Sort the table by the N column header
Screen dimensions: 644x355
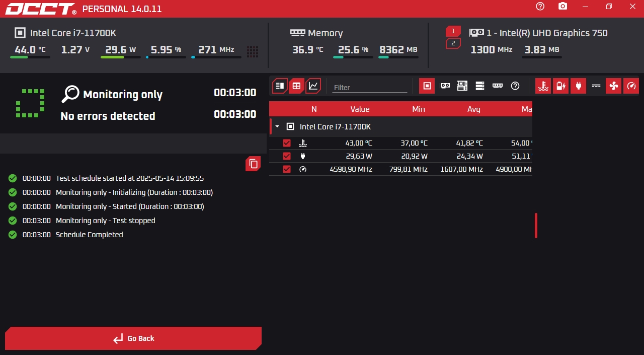coord(314,109)
